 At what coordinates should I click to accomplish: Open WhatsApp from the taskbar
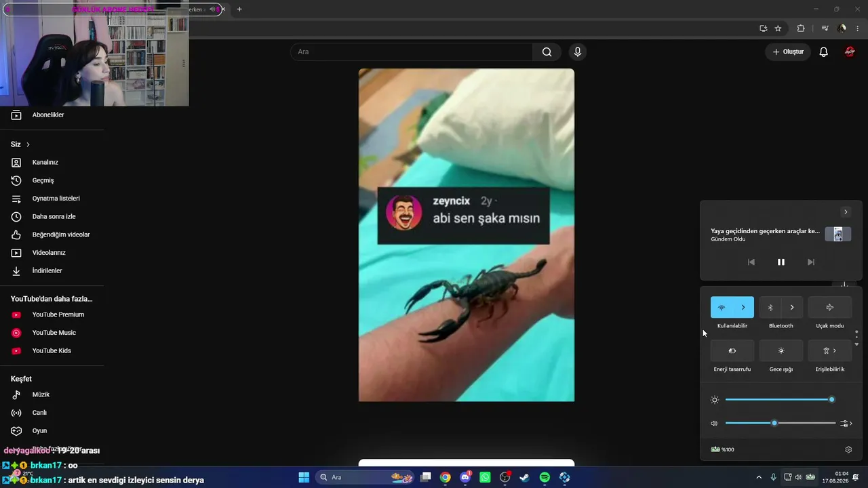coord(485,477)
